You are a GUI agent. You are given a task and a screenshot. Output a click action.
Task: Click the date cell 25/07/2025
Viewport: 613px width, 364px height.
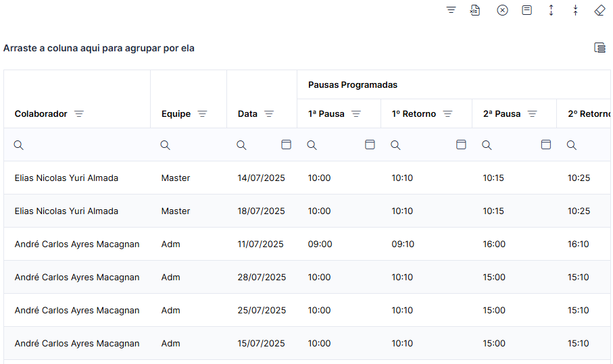[262, 311]
